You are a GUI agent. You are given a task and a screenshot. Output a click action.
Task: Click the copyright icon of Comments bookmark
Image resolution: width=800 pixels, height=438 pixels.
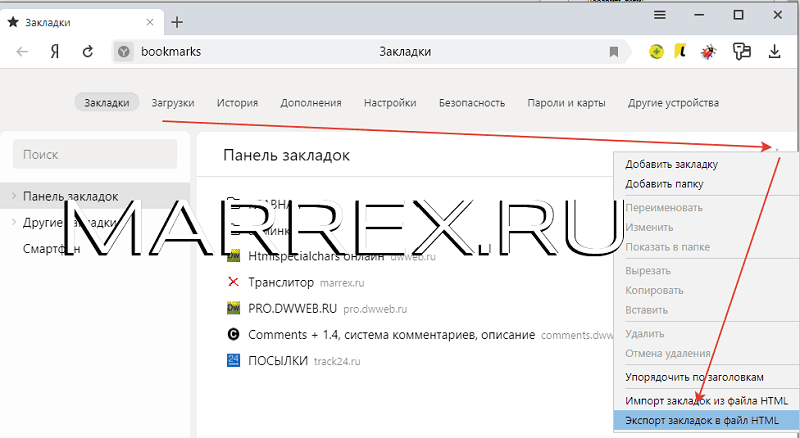click(233, 334)
